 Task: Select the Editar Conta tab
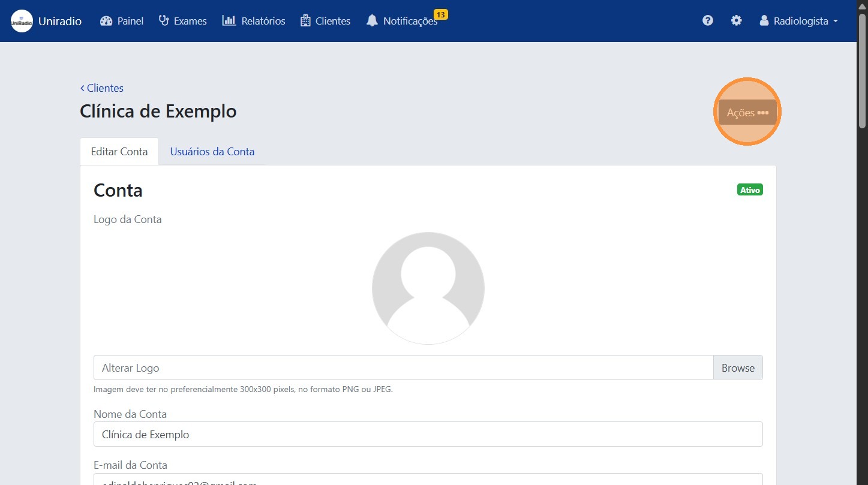coord(119,152)
